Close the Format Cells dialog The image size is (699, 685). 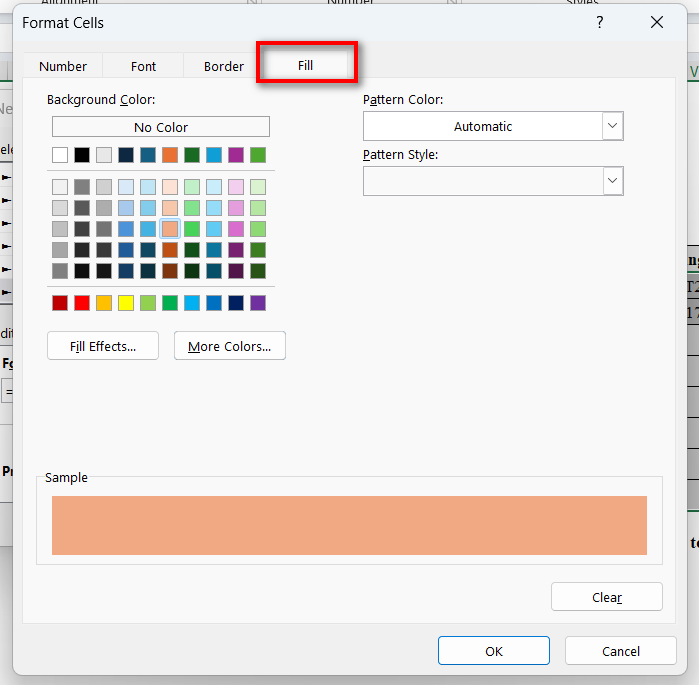657,22
